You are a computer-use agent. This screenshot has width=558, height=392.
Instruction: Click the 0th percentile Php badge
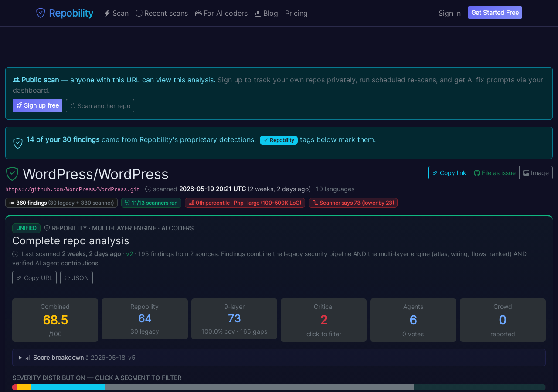coord(245,203)
